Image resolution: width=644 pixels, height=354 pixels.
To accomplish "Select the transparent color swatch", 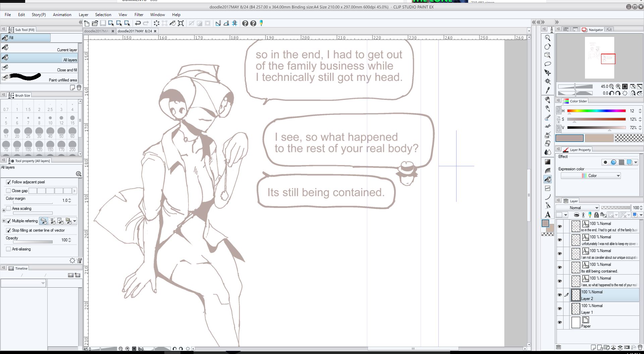I will click(x=629, y=138).
